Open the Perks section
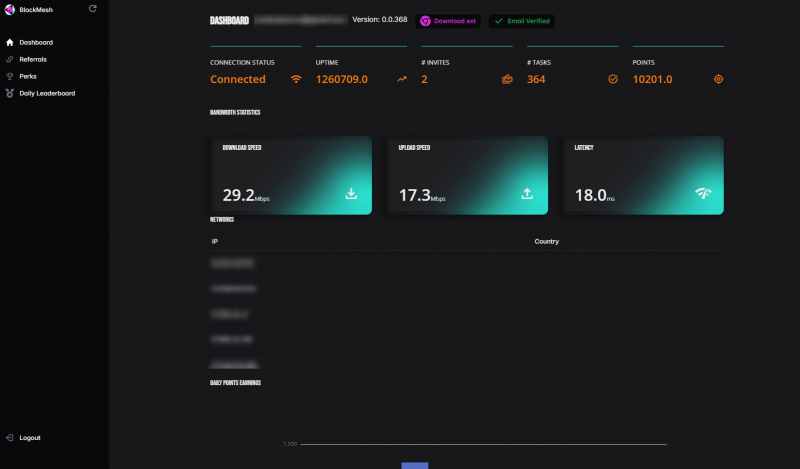This screenshot has width=800, height=469. pos(27,76)
